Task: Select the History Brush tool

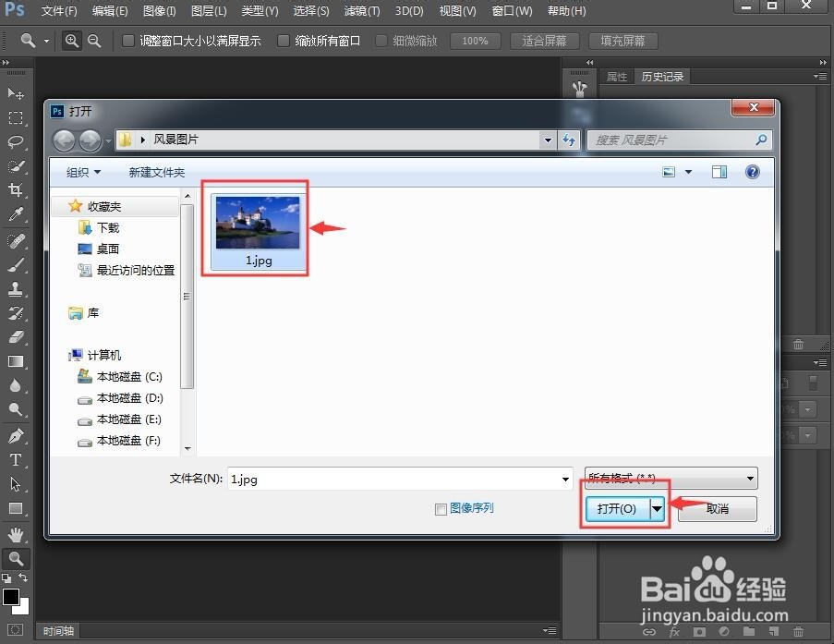Action: click(16, 313)
